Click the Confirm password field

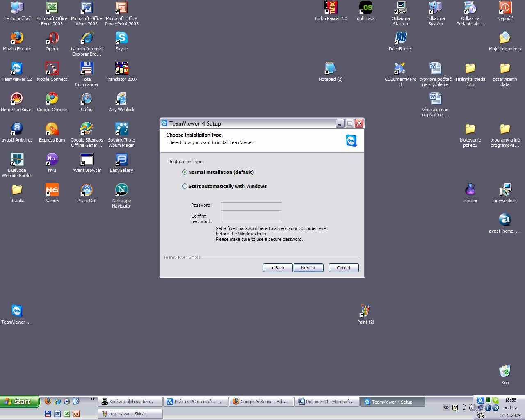click(x=251, y=217)
